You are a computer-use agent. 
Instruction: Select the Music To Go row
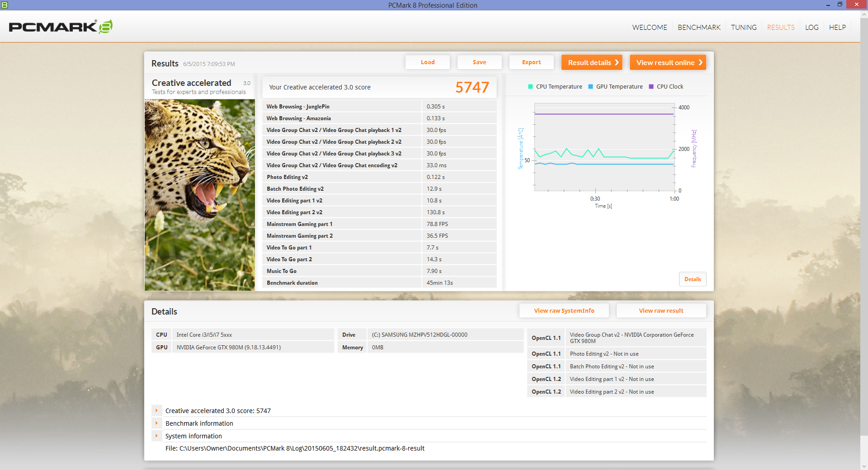(379, 271)
